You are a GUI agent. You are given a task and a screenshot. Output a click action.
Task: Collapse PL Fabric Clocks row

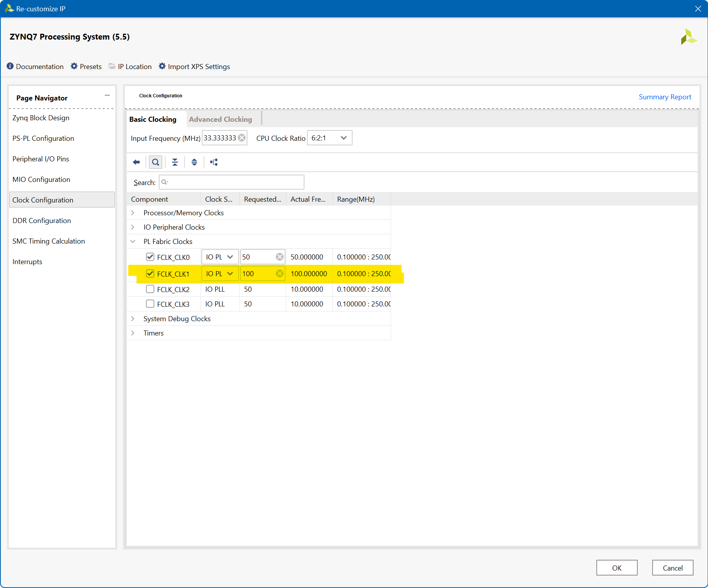point(133,241)
